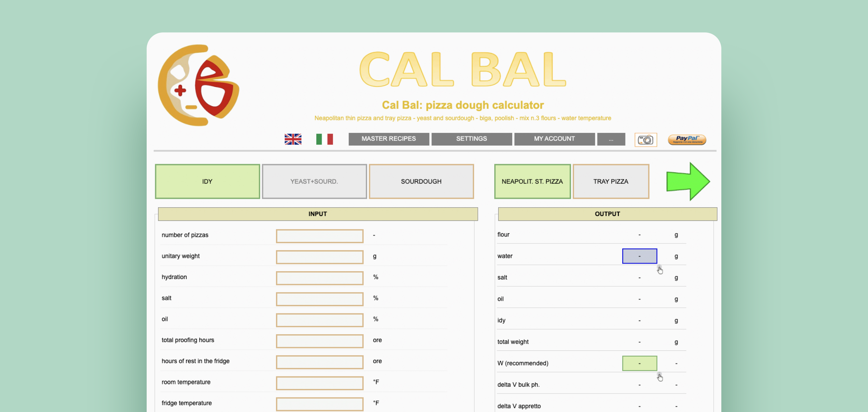
Task: Click the hydration percentage input
Action: tap(320, 278)
